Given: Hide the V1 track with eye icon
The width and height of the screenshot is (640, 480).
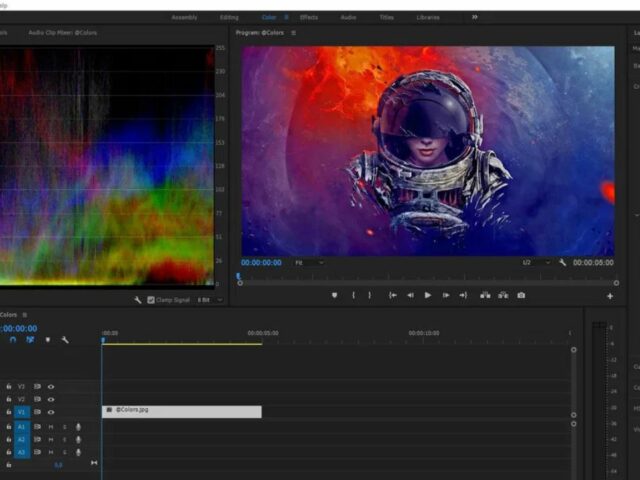Looking at the screenshot, I should [51, 412].
